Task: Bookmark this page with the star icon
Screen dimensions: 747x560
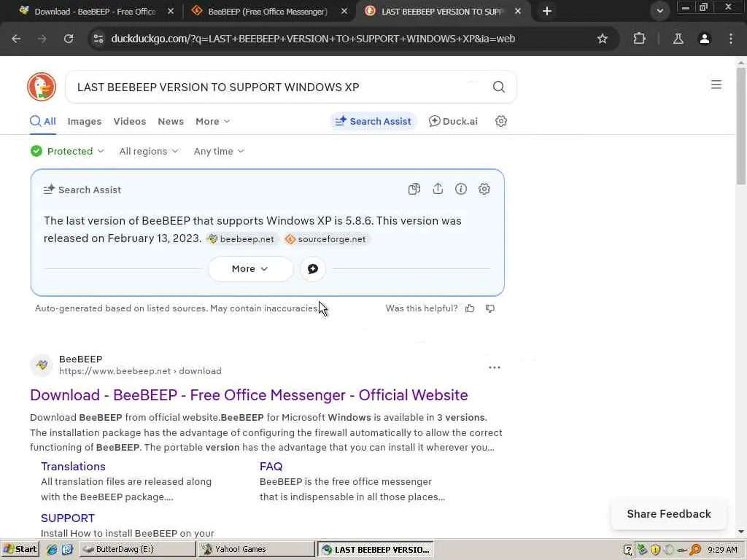Action: [602, 39]
